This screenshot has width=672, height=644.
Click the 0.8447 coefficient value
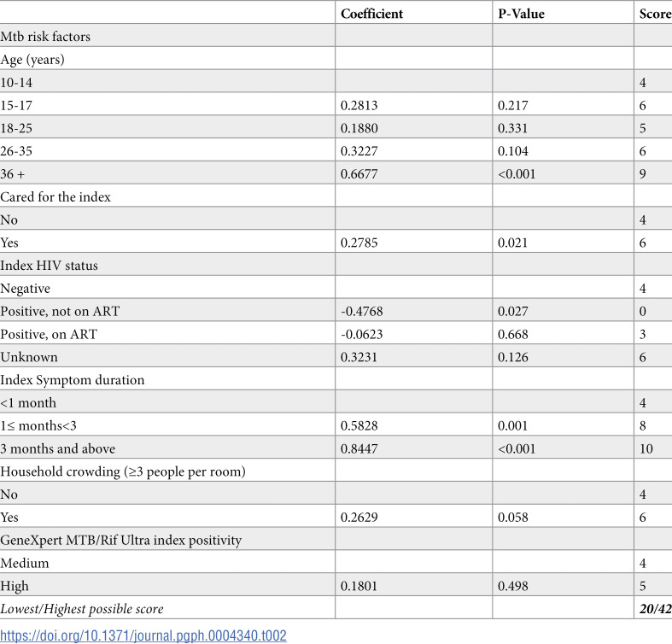click(359, 448)
